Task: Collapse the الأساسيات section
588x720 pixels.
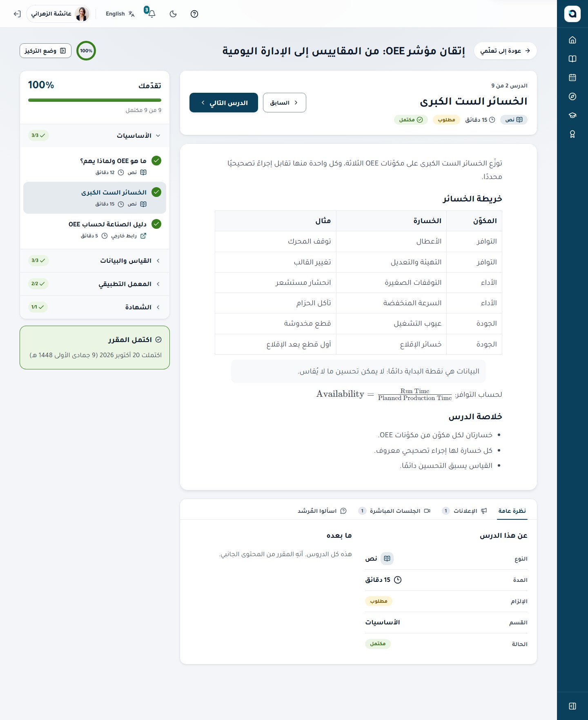Action: (95, 136)
